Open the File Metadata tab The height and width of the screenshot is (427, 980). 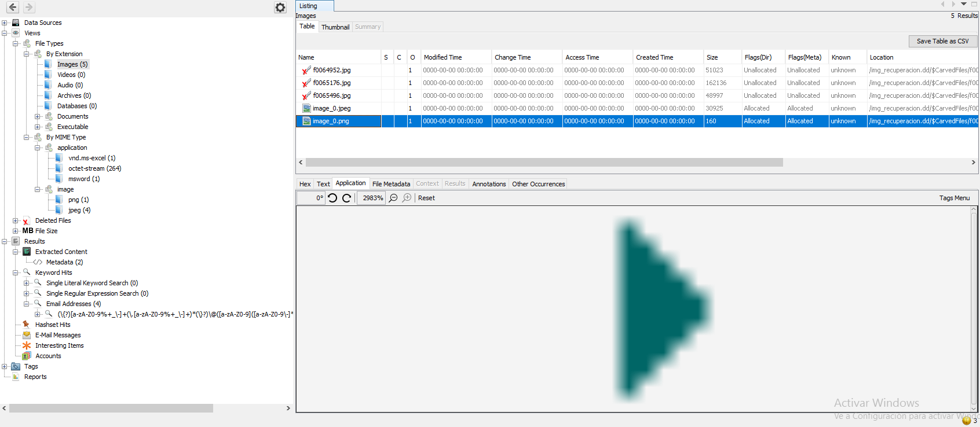391,184
